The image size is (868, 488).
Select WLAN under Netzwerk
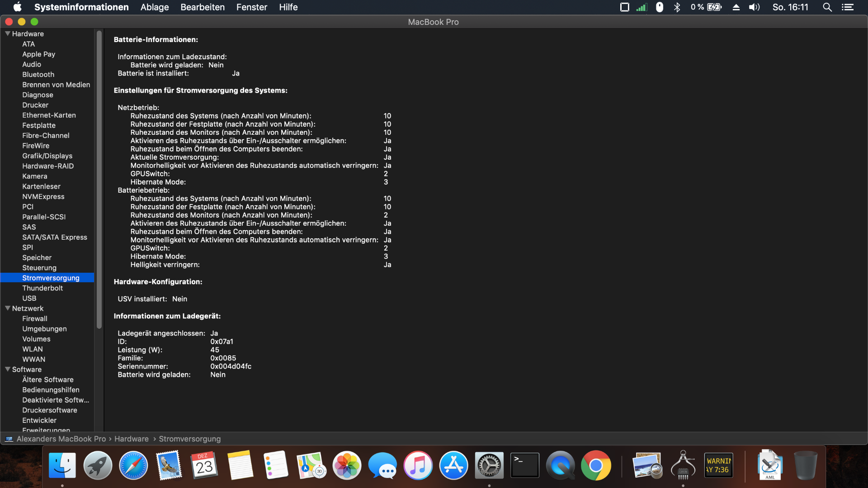(x=33, y=349)
